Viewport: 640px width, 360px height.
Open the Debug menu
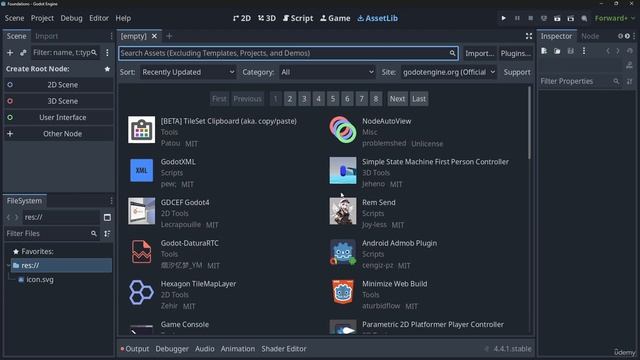click(71, 18)
